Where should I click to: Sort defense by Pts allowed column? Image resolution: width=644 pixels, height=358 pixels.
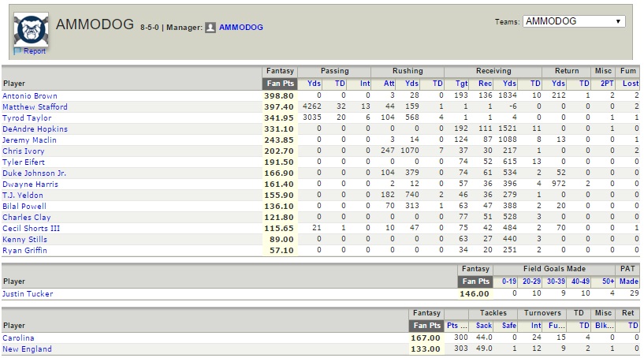click(x=457, y=326)
